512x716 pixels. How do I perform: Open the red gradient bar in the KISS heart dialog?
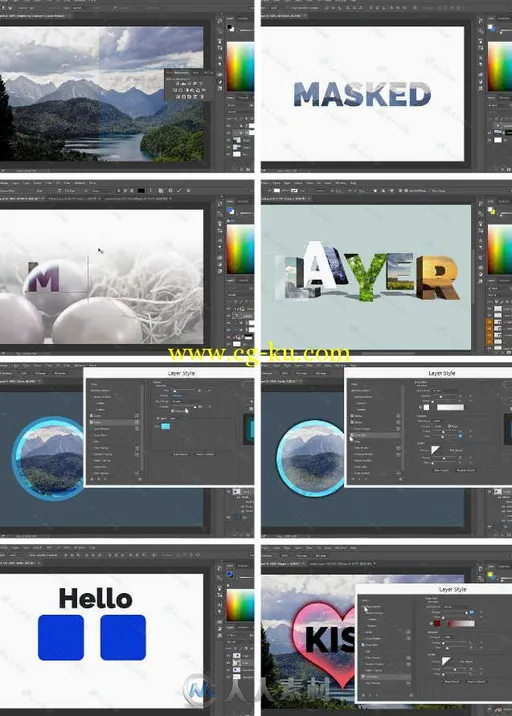point(461,623)
